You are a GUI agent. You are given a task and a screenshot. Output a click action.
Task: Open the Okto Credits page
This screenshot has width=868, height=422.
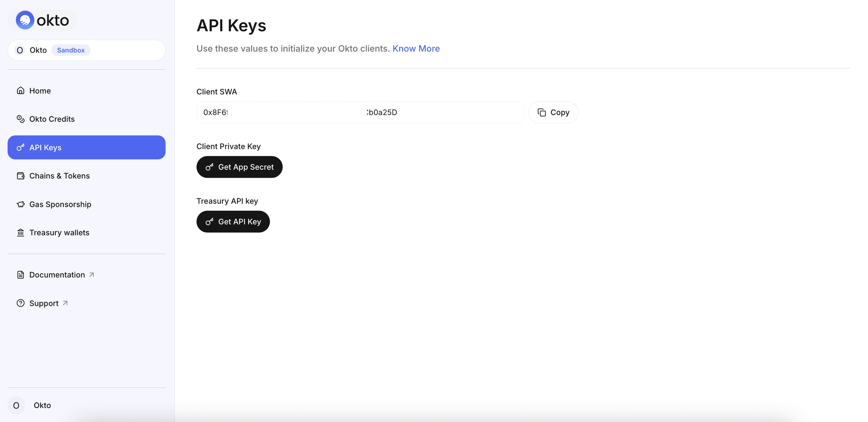pyautogui.click(x=87, y=119)
